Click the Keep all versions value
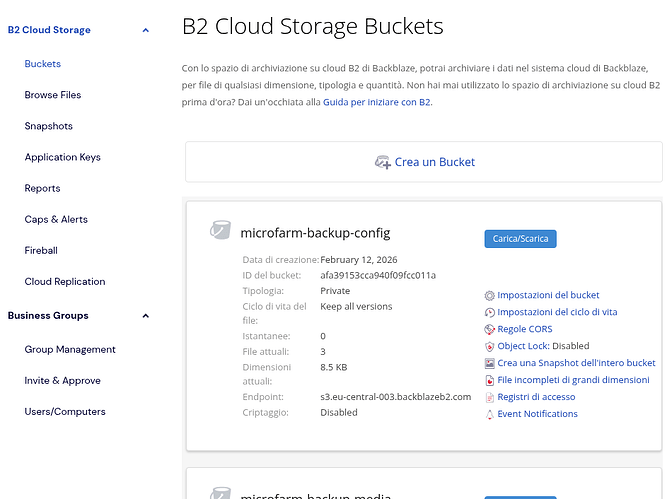667x499 pixels. tap(356, 306)
